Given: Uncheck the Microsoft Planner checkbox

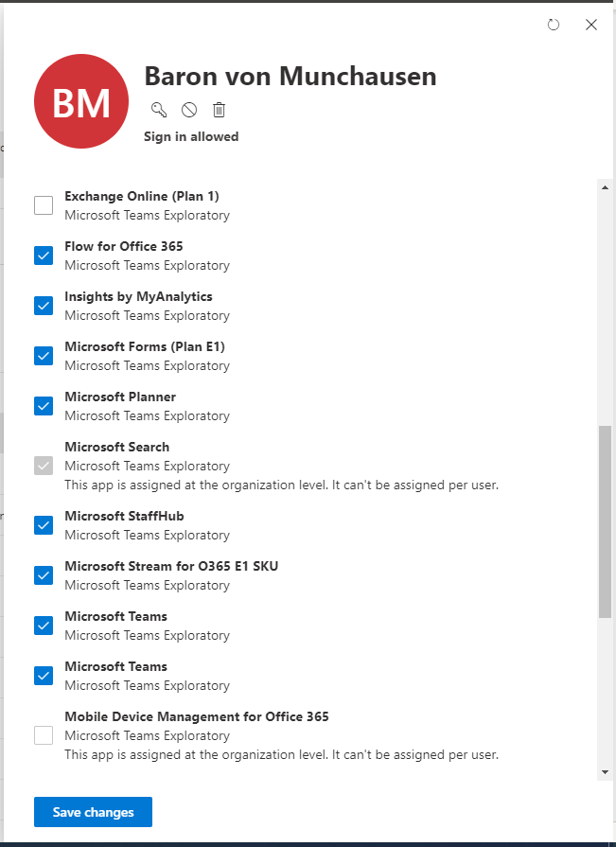Looking at the screenshot, I should (44, 406).
